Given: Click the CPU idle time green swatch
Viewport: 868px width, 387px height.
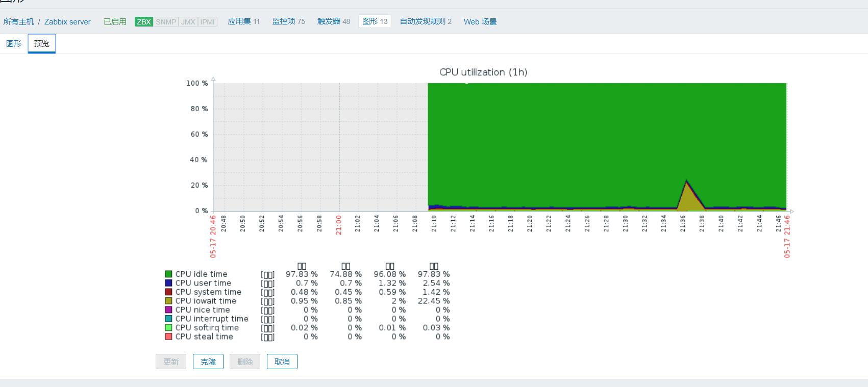Looking at the screenshot, I should pos(168,274).
